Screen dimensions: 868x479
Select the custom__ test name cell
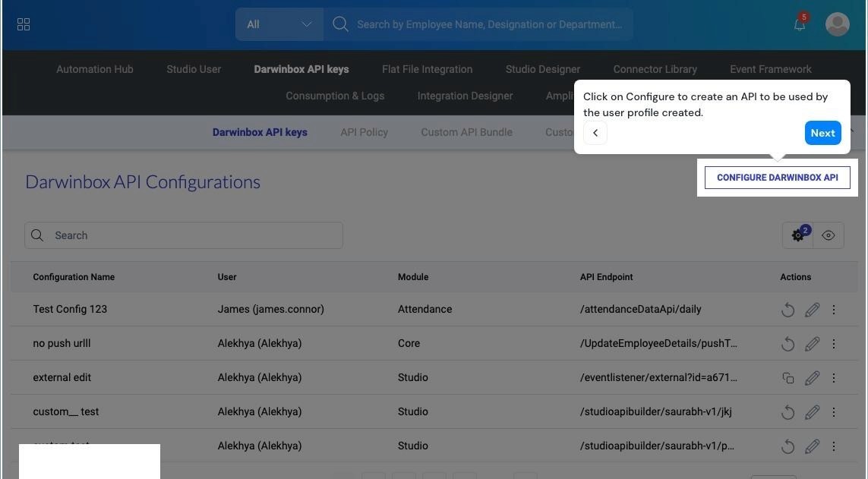point(66,412)
